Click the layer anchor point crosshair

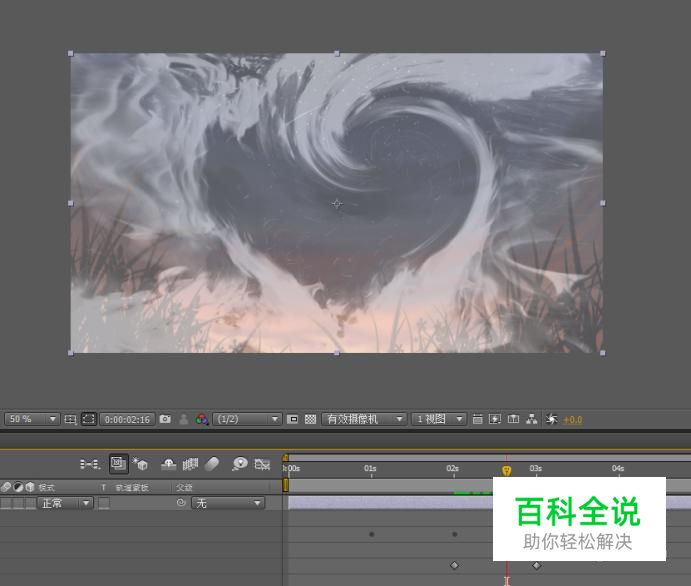tap(337, 204)
